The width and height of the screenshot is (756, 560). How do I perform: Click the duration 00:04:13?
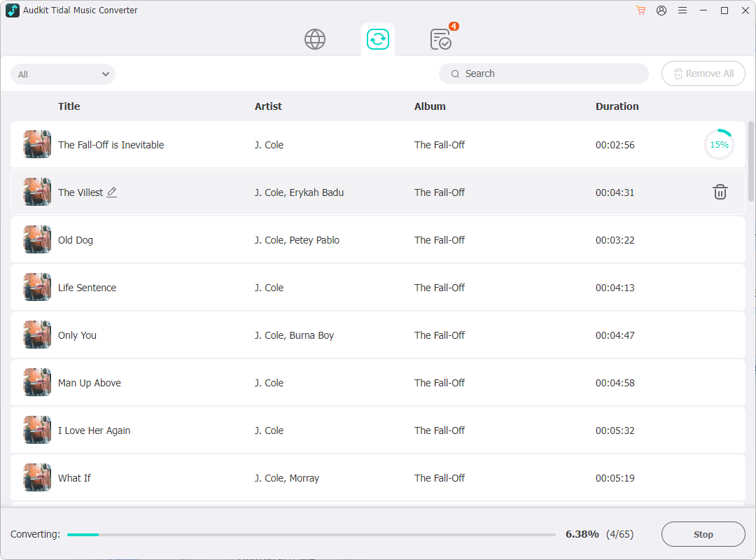615,288
